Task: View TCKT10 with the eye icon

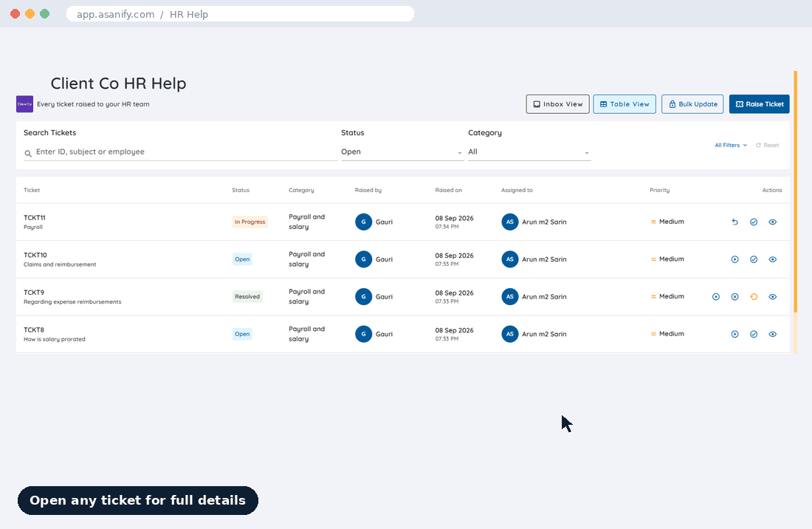Action: [773, 259]
